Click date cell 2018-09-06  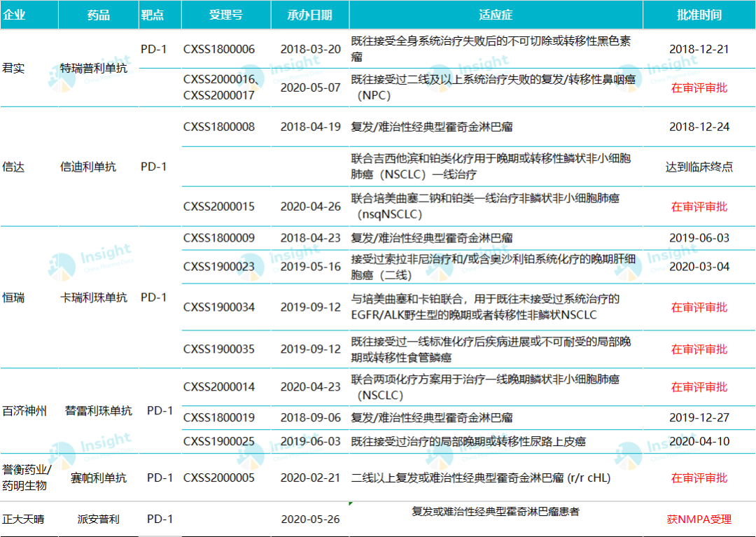(311, 417)
